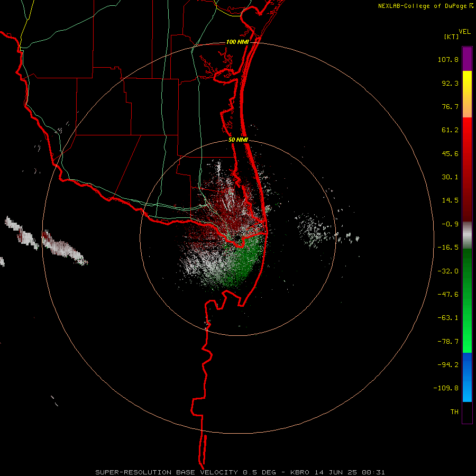476x476 pixels.
Task: Click the 61.2 legend value
Action: 450,130
